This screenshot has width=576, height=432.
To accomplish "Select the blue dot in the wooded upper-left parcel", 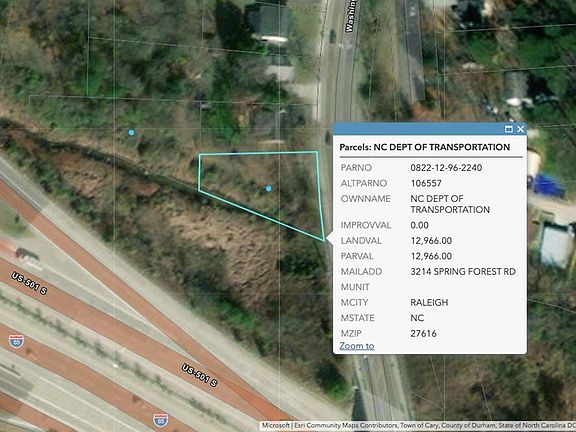I will point(131,133).
